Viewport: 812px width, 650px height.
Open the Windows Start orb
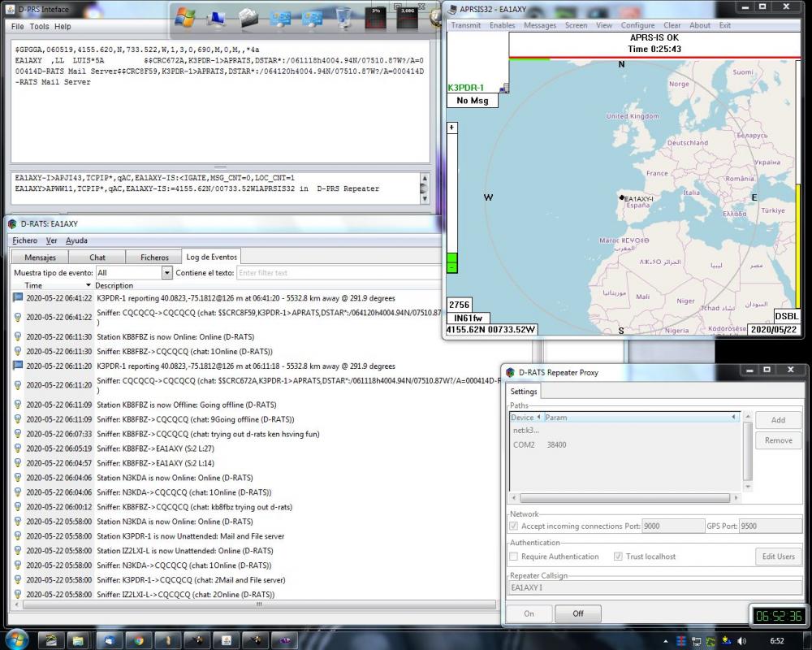[x=16, y=639]
